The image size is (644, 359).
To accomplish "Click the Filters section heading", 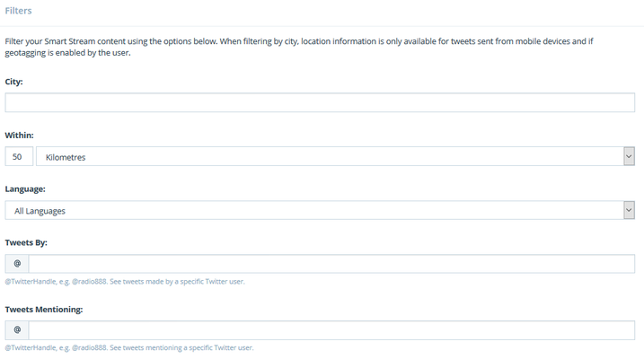I will click(x=18, y=11).
